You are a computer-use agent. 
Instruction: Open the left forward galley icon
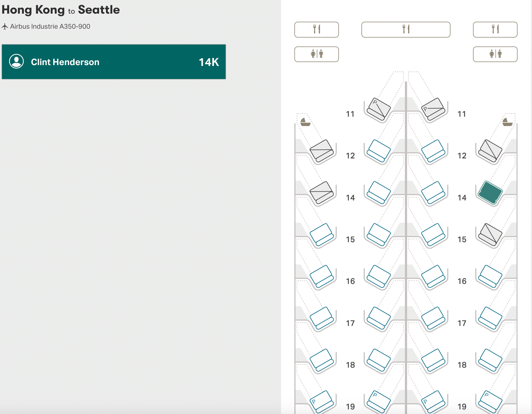[x=316, y=29]
